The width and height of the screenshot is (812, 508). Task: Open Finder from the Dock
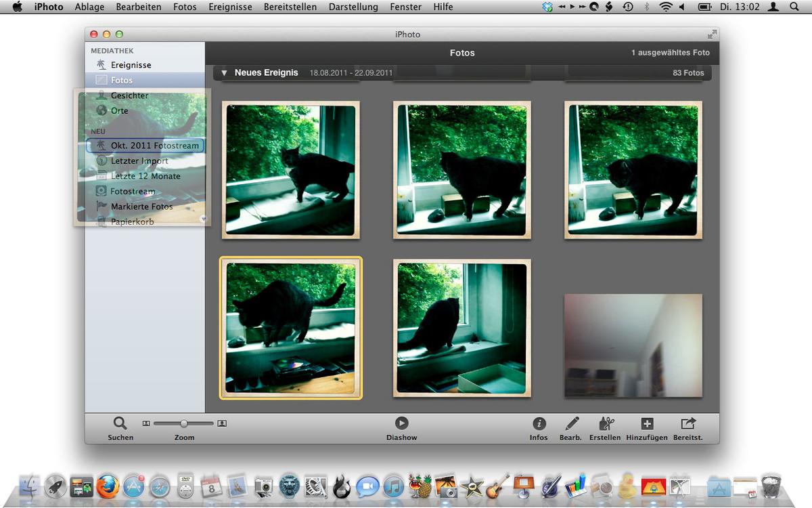point(29,486)
